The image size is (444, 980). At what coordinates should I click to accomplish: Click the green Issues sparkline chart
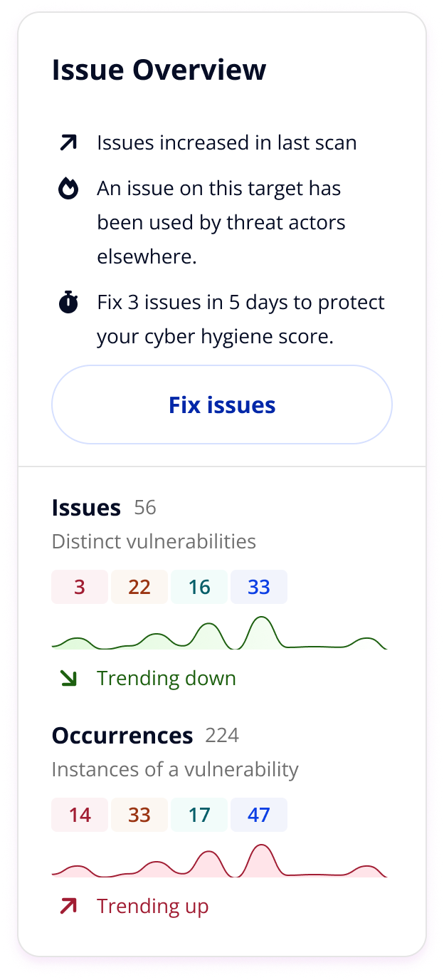point(219,635)
